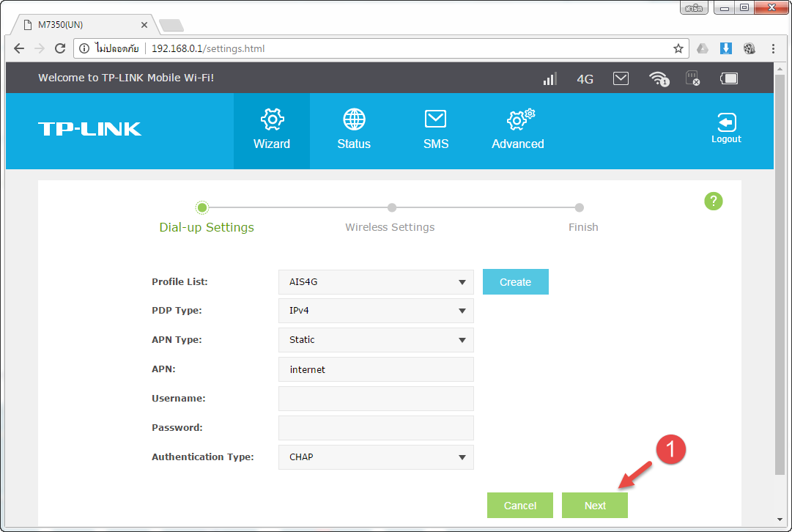
Task: Click the Cancel button
Action: [519, 505]
